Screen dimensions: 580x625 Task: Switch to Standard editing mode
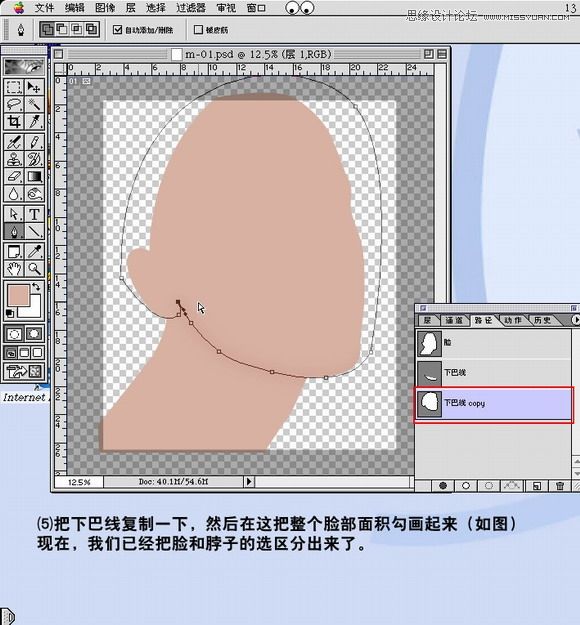point(14,334)
